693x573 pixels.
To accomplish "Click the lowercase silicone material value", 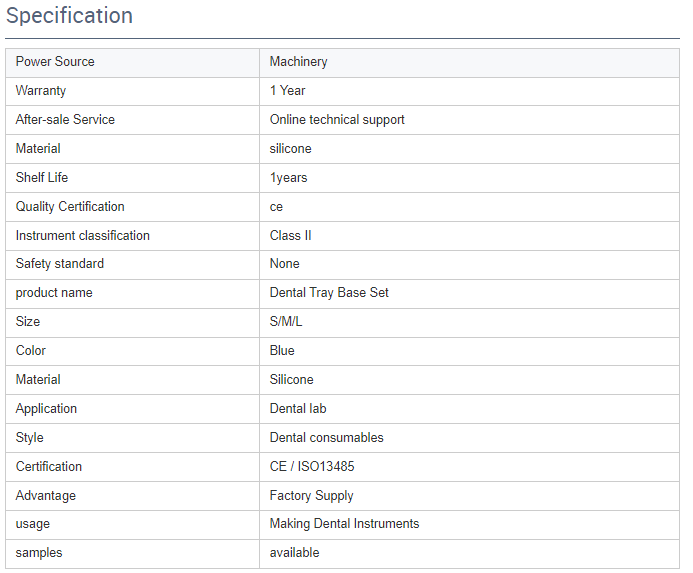I will [x=290, y=149].
